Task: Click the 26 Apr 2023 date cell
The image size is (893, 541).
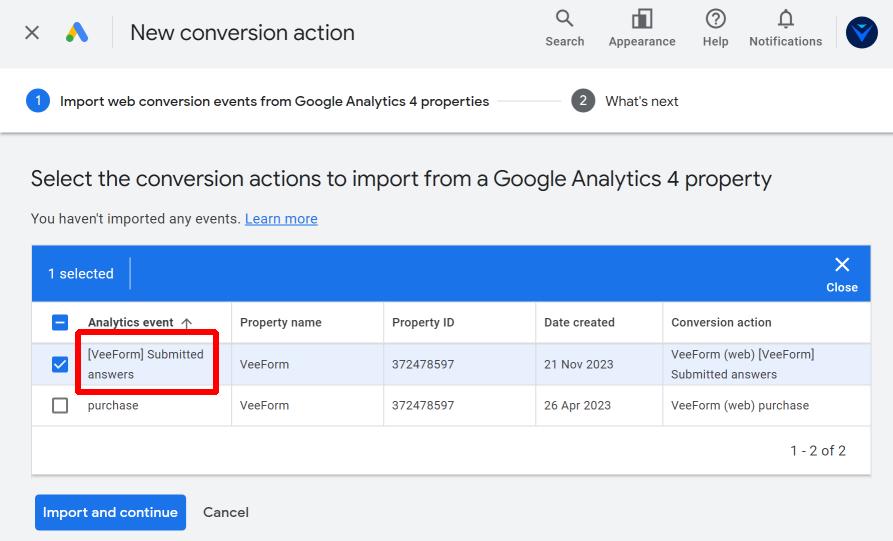Action: [577, 405]
